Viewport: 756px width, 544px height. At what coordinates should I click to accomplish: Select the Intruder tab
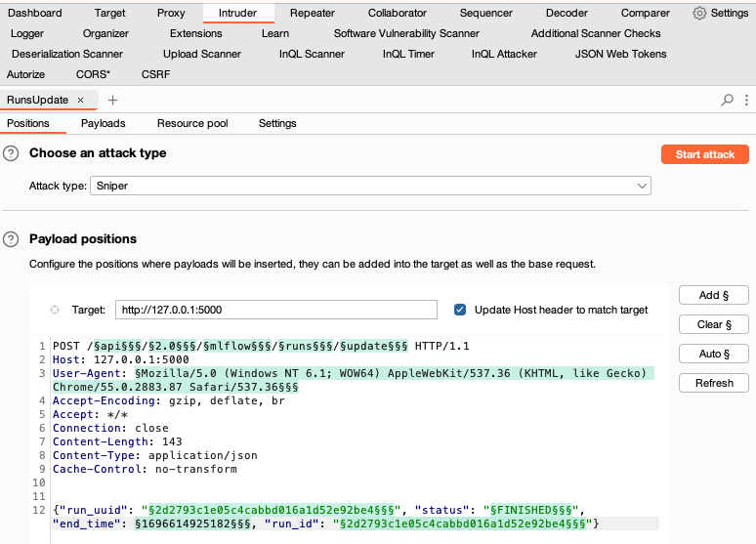[x=237, y=13]
